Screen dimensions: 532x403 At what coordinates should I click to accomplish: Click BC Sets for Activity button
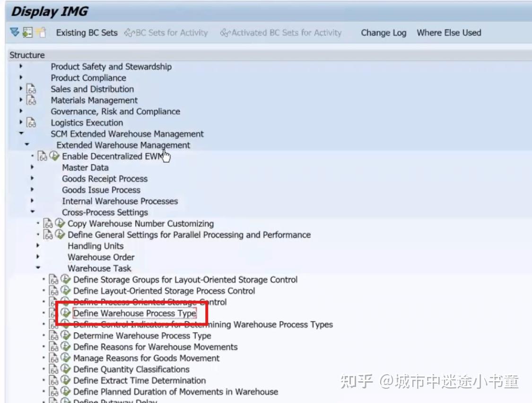tap(166, 33)
